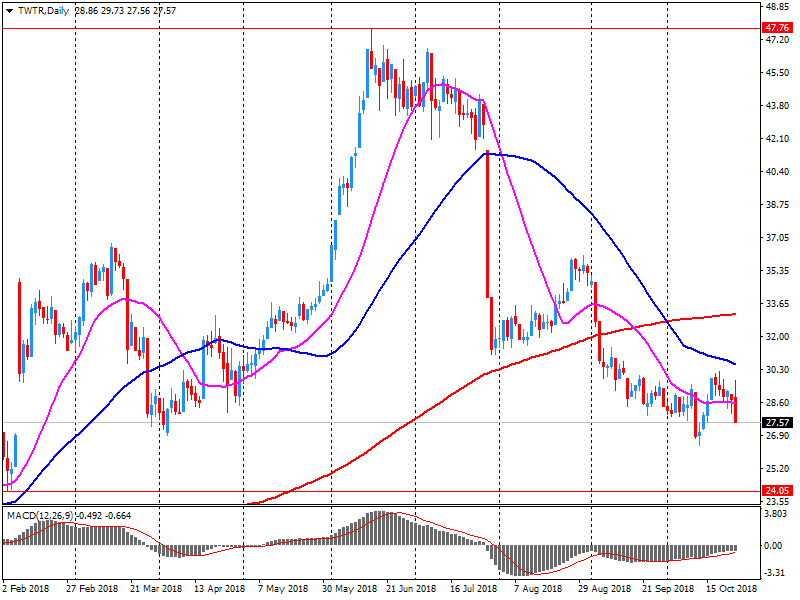Select the 37.05 price scale label
The image size is (800, 600).
777,238
